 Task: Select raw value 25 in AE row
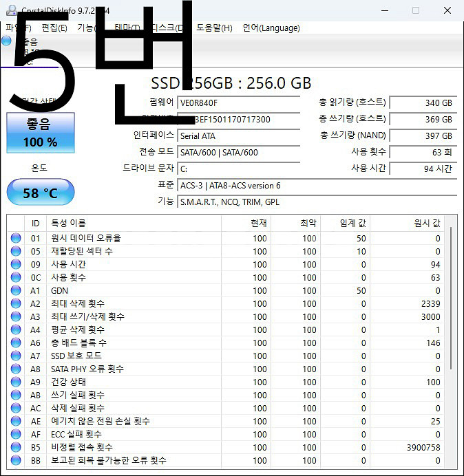coord(436,421)
